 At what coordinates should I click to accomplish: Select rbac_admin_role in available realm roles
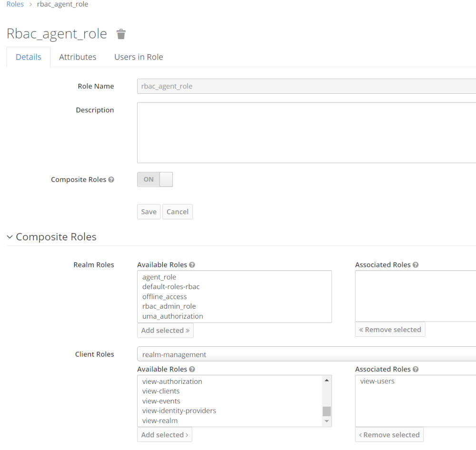pyautogui.click(x=169, y=306)
